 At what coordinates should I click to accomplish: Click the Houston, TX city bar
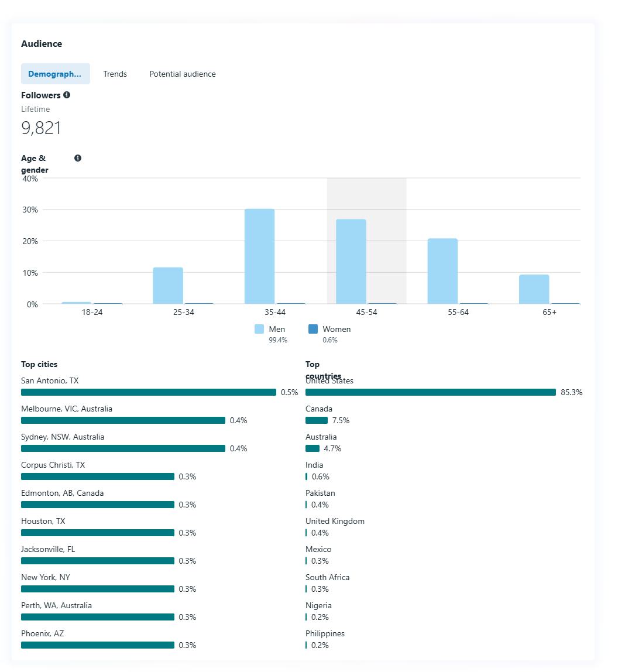pos(98,533)
